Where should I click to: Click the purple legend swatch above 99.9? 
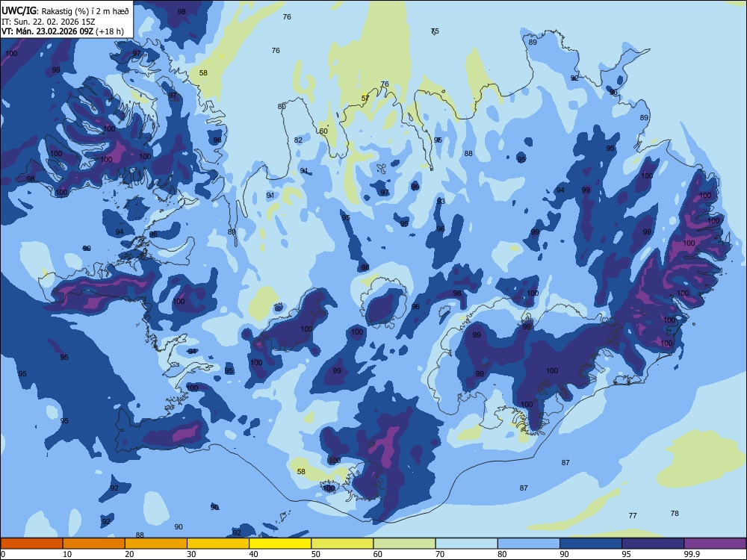pos(715,544)
